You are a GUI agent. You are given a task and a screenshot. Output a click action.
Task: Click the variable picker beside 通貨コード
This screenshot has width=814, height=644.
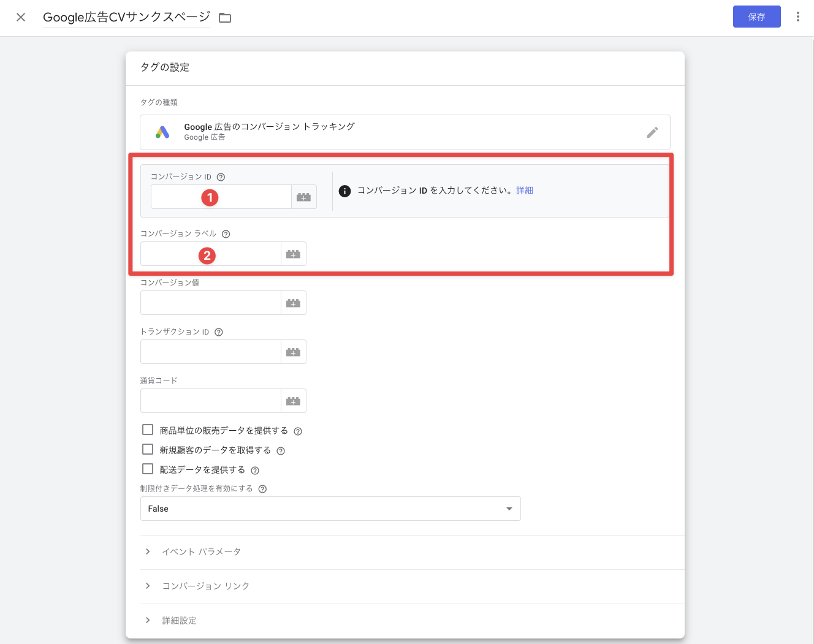coord(293,401)
